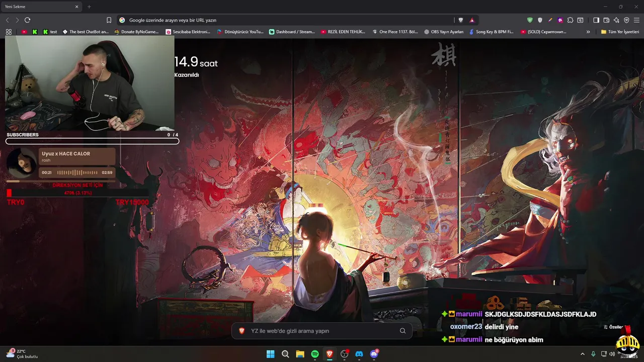This screenshot has width=644, height=362.
Task: Open the 'Donate ByNoGame...' bookmark
Action: (136, 32)
